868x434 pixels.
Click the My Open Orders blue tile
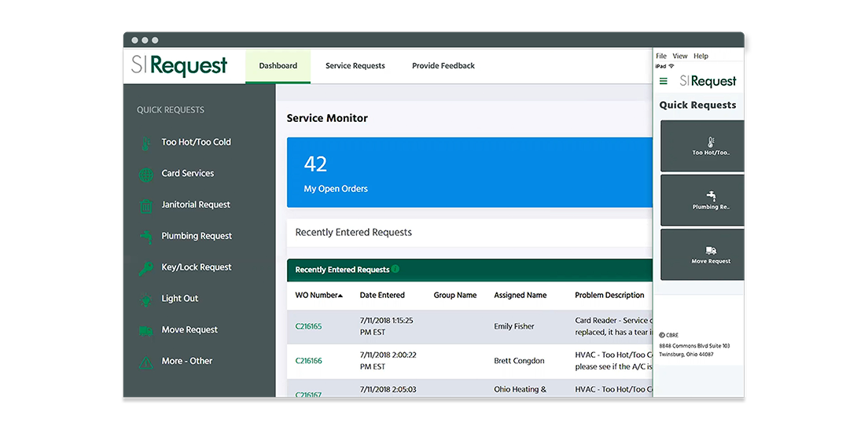[469, 173]
